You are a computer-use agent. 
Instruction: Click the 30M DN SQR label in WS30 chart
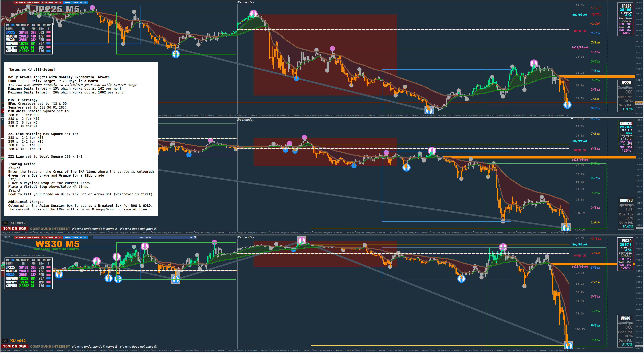15,346
